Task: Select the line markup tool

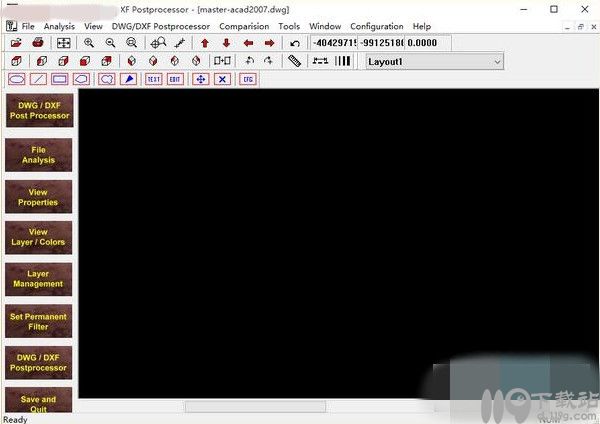Action: (x=38, y=79)
